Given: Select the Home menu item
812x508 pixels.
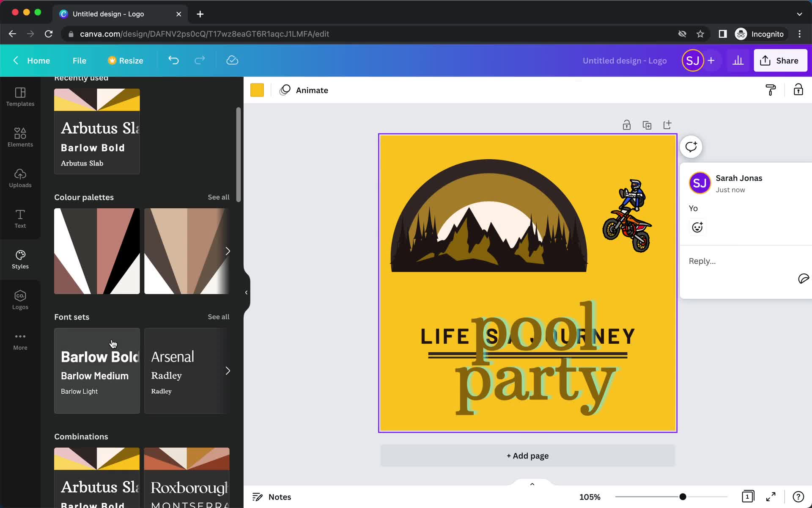Looking at the screenshot, I should [x=38, y=60].
